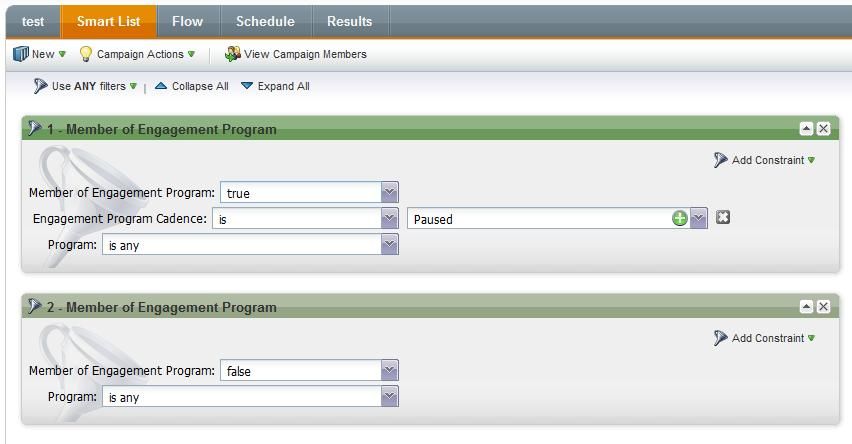The image size is (852, 444).
Task: Open the Schedule tab
Action: [x=265, y=21]
